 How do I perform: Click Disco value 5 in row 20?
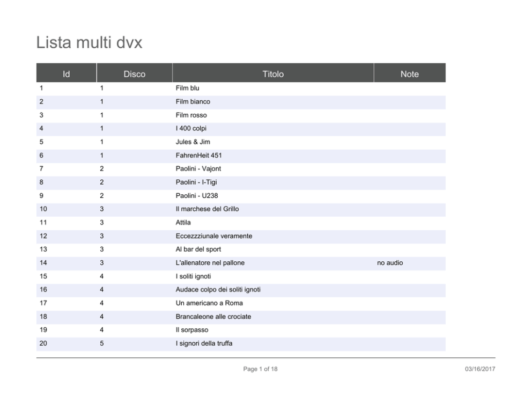pyautogui.click(x=102, y=343)
